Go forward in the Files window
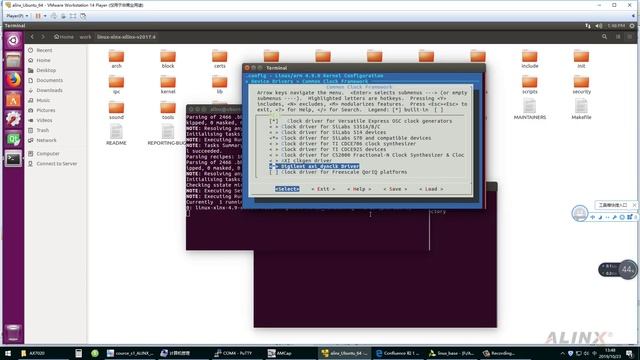The height and width of the screenshot is (360, 640). coord(43,37)
